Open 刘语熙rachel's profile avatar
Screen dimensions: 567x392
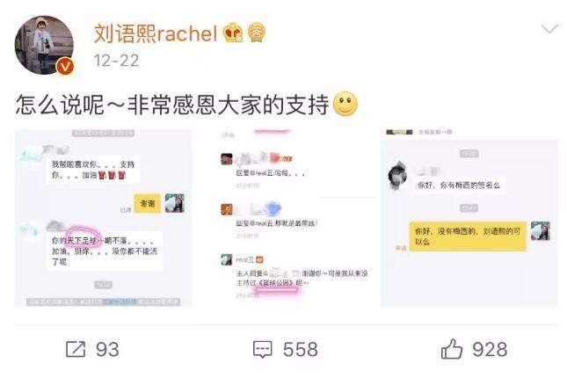point(44,45)
